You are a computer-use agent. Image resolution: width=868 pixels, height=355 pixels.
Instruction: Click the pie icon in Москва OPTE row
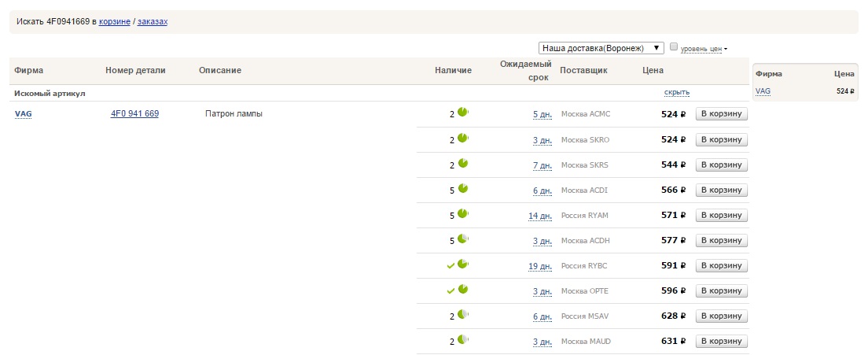click(463, 289)
